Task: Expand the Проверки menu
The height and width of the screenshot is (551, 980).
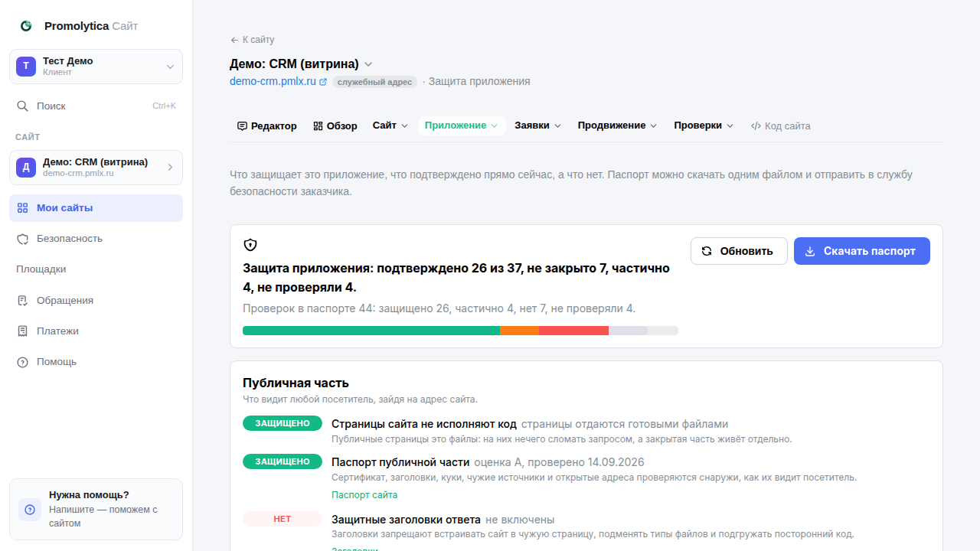Action: coord(704,126)
